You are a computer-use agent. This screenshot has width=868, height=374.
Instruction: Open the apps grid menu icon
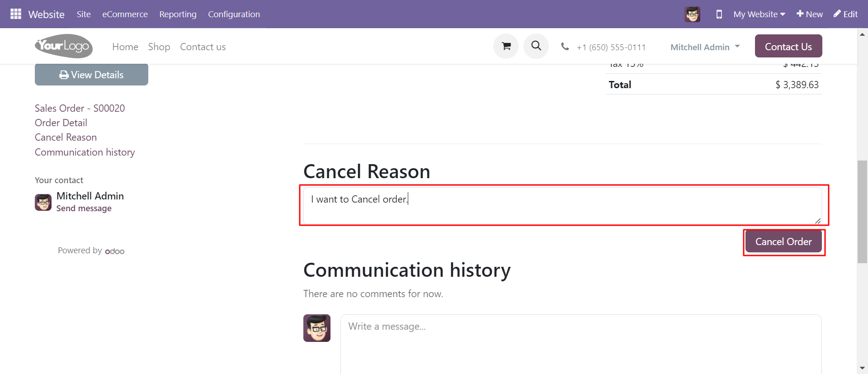pos(16,14)
